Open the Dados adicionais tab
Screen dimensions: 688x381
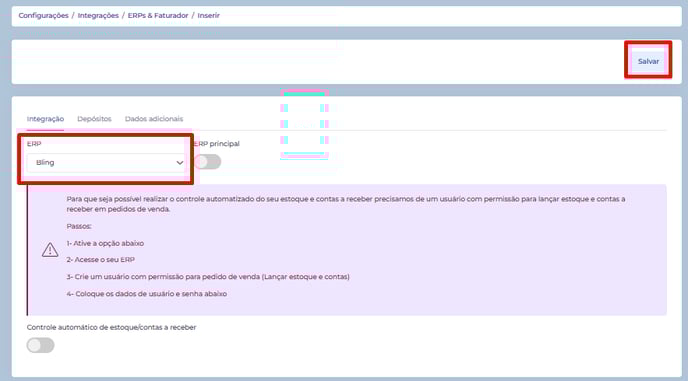tap(154, 119)
